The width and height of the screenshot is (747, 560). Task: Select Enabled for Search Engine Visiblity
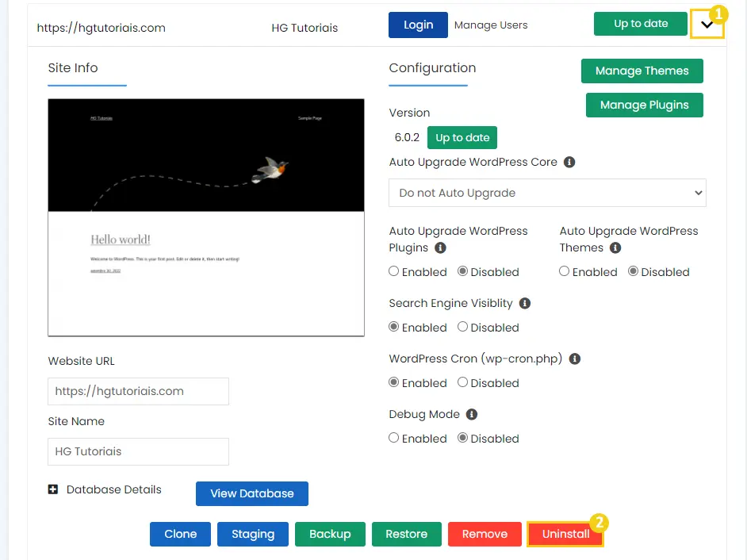[x=393, y=327]
